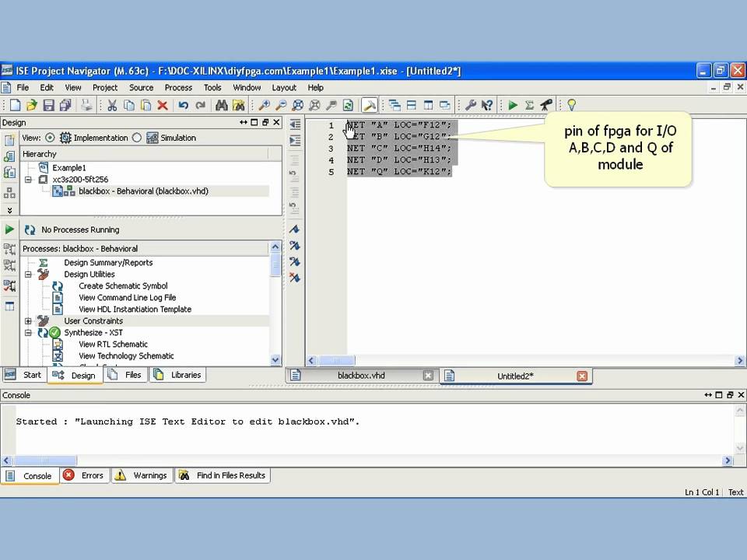Image resolution: width=747 pixels, height=560 pixels.
Task: Click the Design Summary sigma toolbar icon
Action: click(x=529, y=105)
